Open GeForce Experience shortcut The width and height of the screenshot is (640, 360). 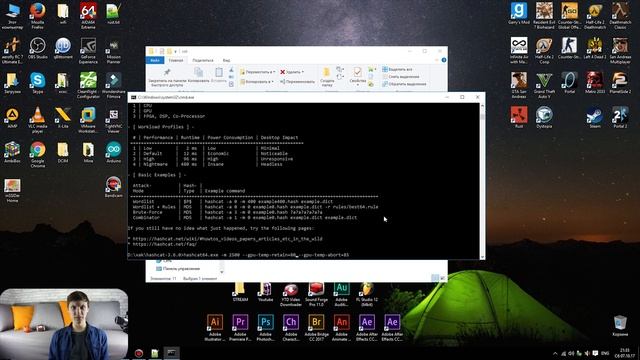(x=88, y=51)
